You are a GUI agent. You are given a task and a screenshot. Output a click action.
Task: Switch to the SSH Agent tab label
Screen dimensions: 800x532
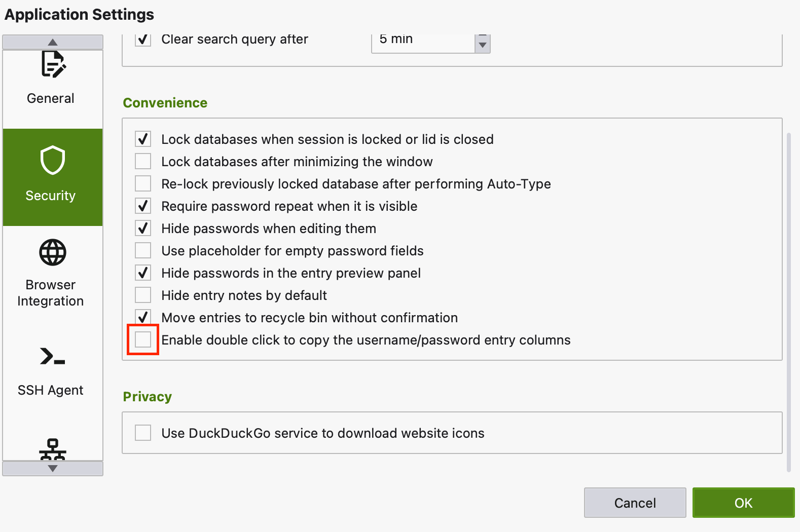click(51, 390)
